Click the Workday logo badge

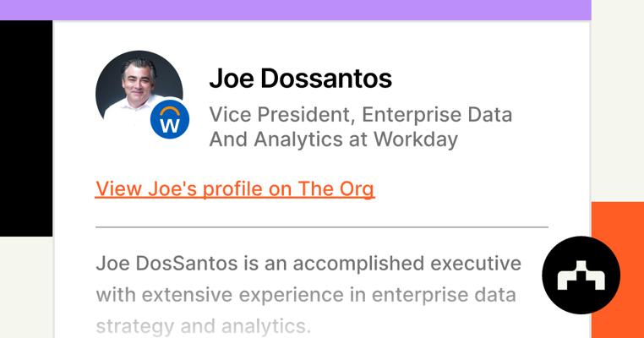coord(169,120)
